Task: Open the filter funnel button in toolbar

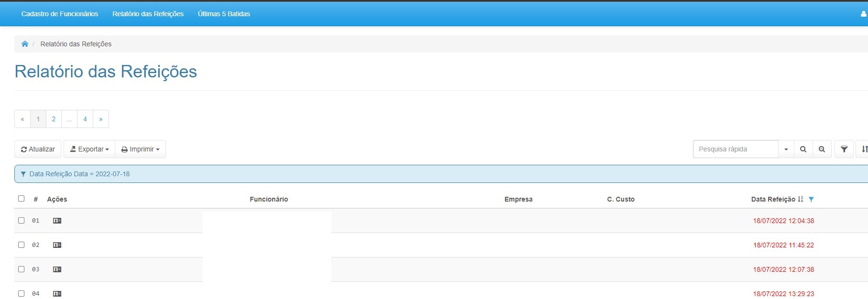Action: click(x=844, y=149)
